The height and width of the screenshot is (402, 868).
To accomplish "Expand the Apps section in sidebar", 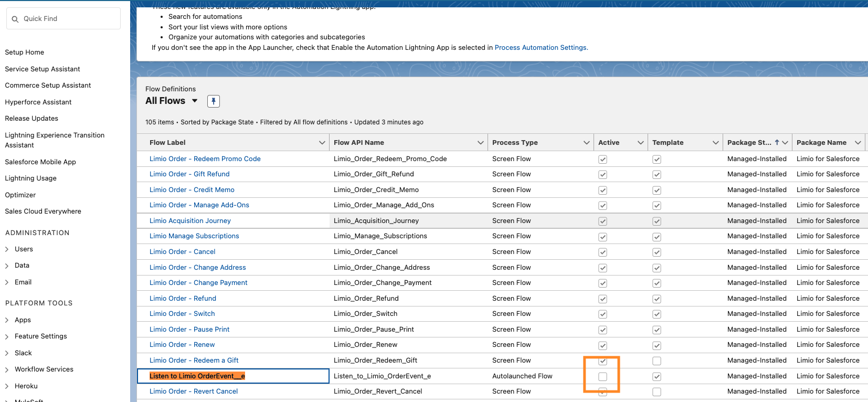I will pyautogui.click(x=7, y=320).
